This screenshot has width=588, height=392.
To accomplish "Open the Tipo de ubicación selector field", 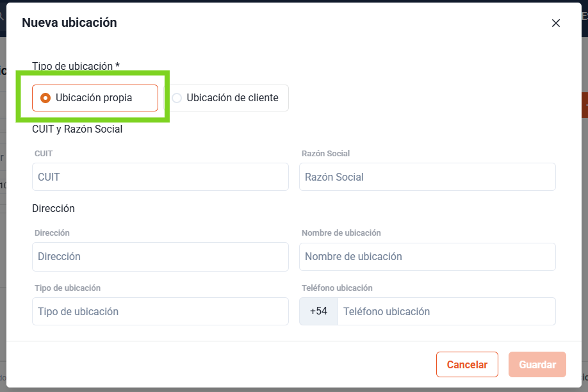I will [160, 311].
